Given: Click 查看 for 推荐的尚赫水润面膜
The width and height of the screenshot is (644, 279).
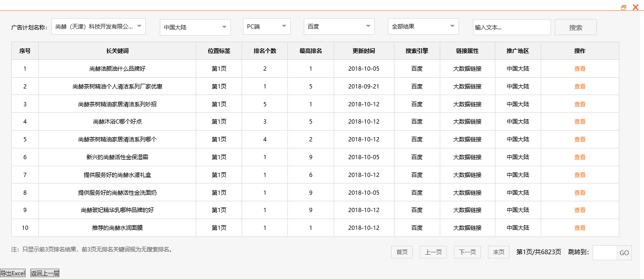Looking at the screenshot, I should [580, 228].
